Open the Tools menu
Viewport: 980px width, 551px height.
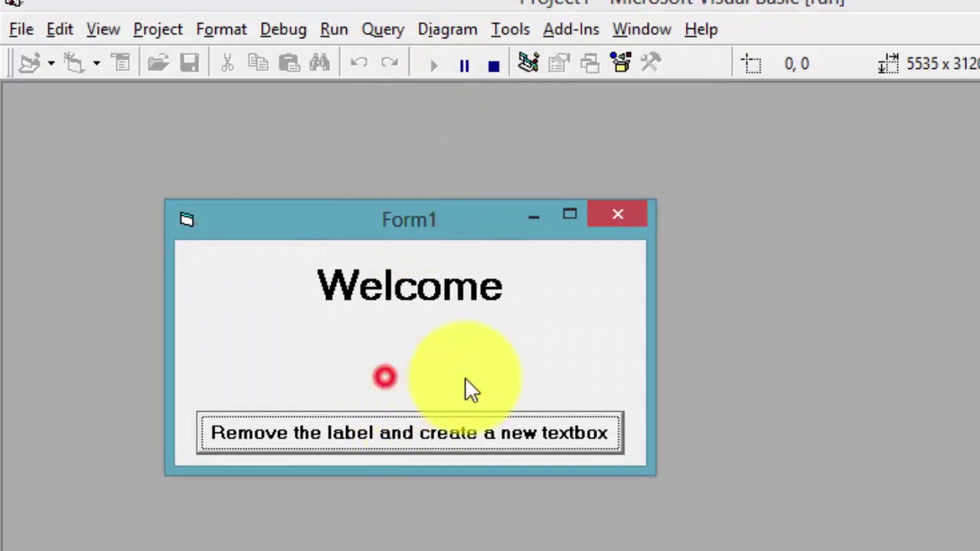click(511, 29)
